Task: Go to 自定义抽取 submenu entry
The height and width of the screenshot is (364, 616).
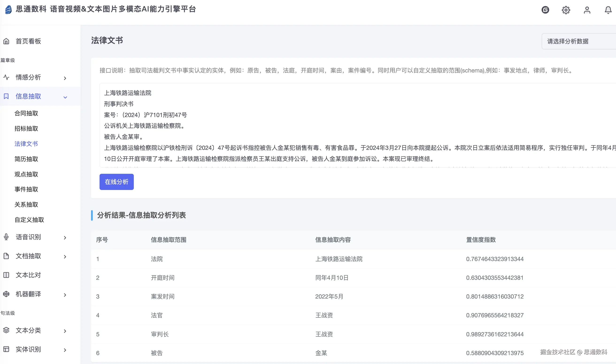Action: [x=29, y=220]
